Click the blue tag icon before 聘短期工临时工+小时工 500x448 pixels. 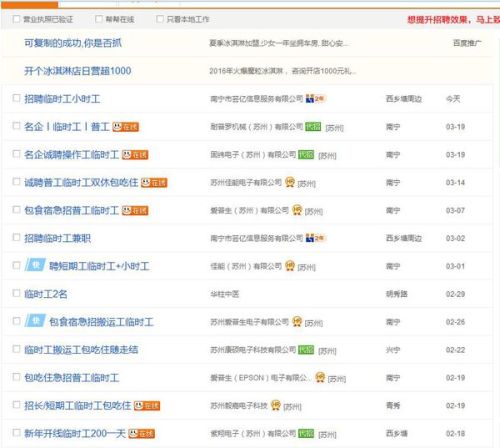(x=35, y=265)
